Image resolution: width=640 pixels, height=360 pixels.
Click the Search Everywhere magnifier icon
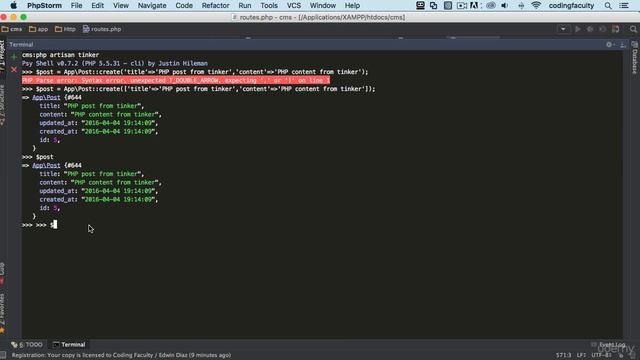(633, 29)
